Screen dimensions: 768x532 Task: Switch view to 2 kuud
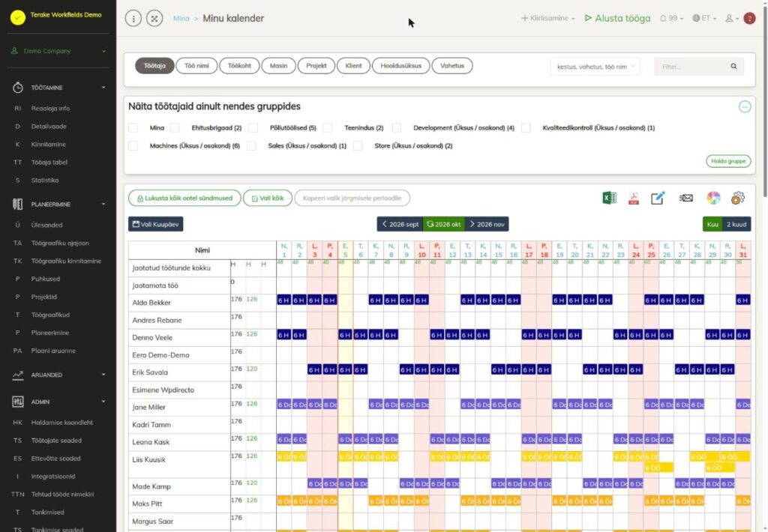[x=736, y=224]
